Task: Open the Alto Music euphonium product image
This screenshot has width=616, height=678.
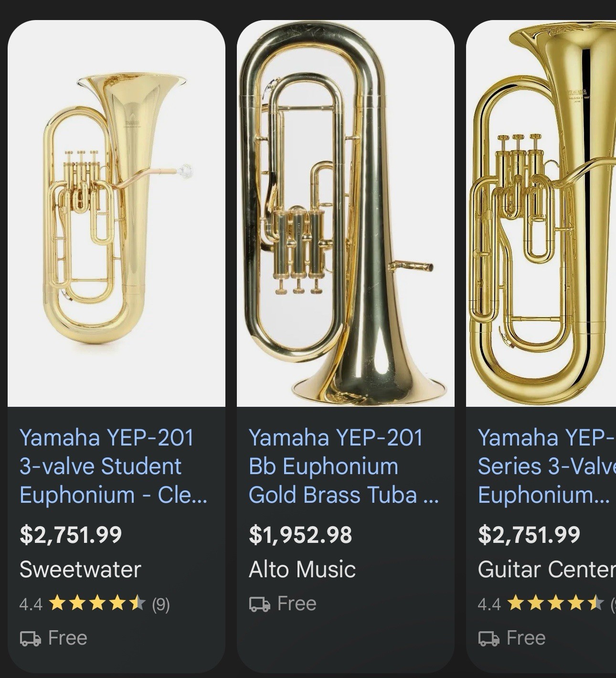Action: pos(345,213)
